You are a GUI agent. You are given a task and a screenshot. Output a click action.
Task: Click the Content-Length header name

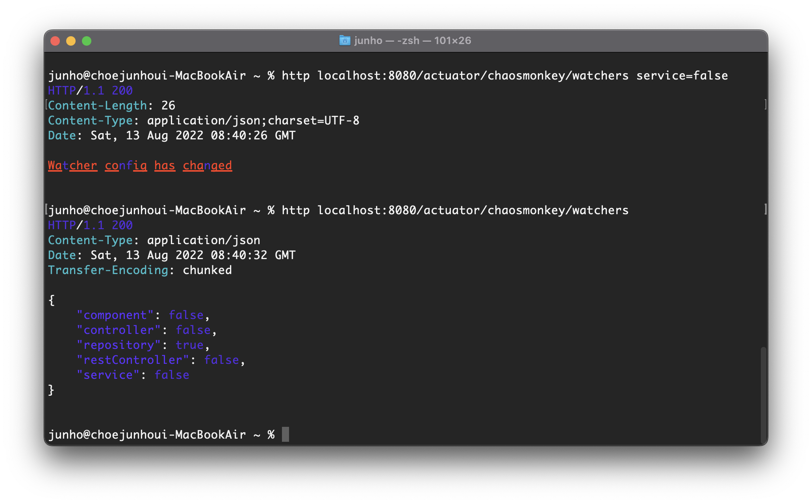coord(97,106)
